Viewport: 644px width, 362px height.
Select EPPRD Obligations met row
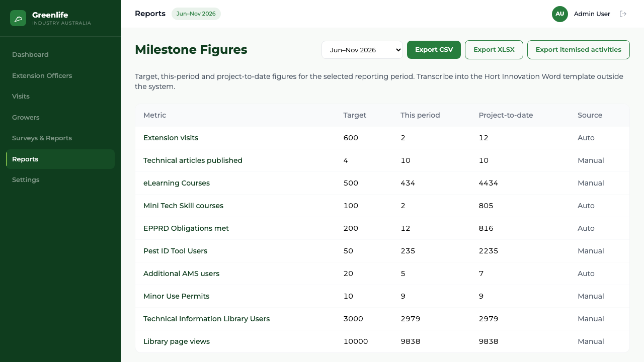click(x=382, y=228)
